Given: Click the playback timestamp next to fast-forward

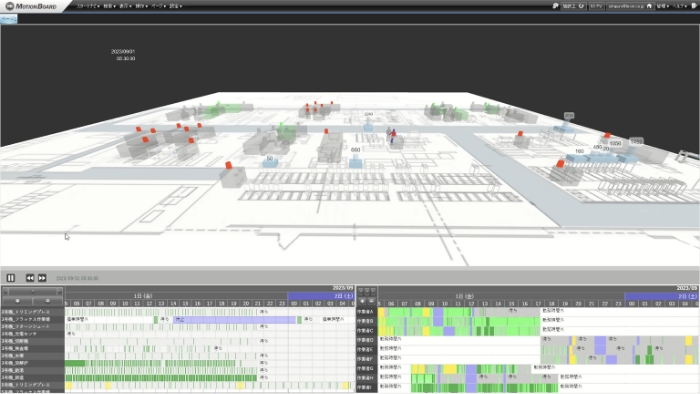Looking at the screenshot, I should point(77,278).
